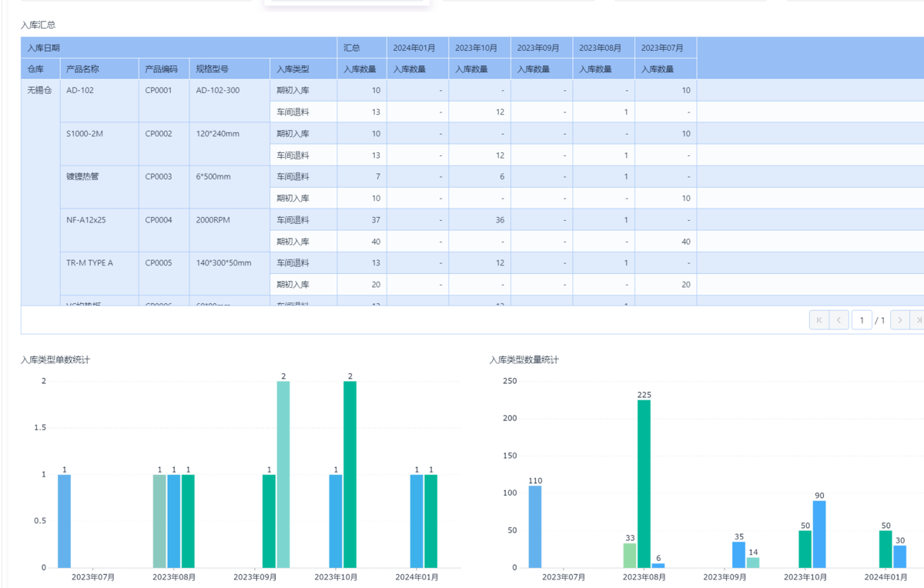The height and width of the screenshot is (588, 924).
Task: Select the 2023年07月 table column header
Action: pyautogui.click(x=666, y=48)
